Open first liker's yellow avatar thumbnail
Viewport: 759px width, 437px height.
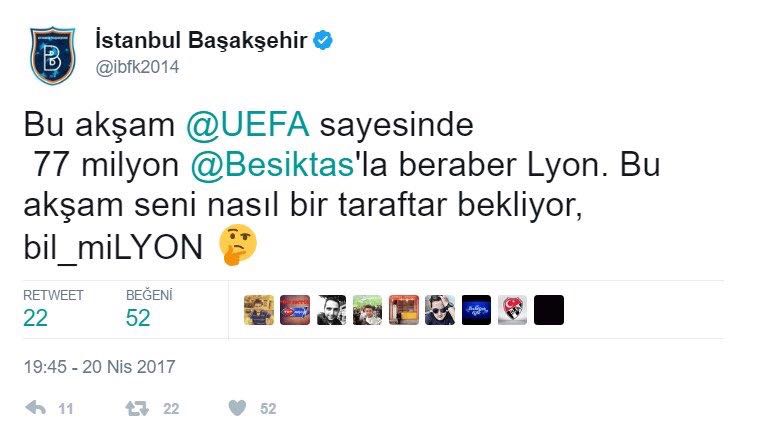(258, 310)
